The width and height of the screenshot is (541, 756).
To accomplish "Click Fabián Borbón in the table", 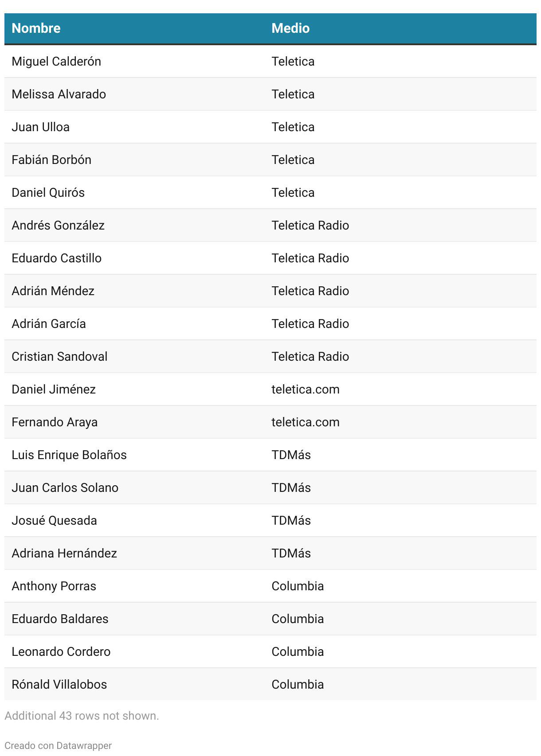I will (x=51, y=160).
